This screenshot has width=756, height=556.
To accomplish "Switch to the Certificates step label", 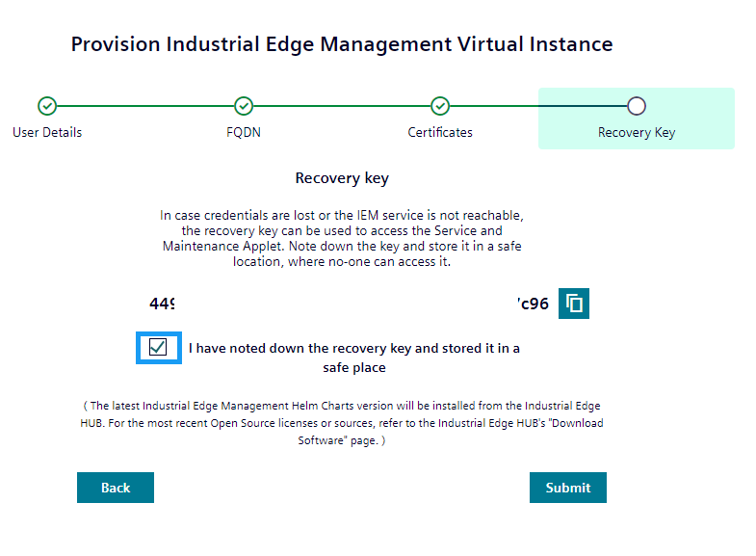I will [x=440, y=132].
